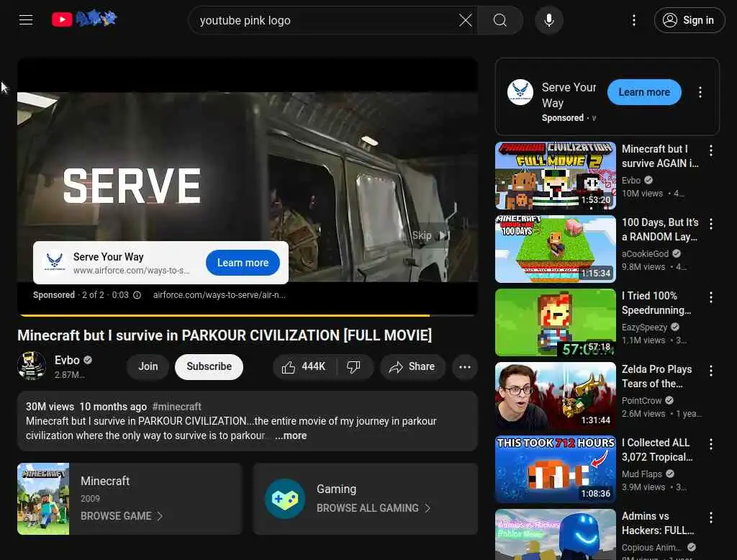
Task: Open EazySpeezy channel name
Action: [644, 328]
